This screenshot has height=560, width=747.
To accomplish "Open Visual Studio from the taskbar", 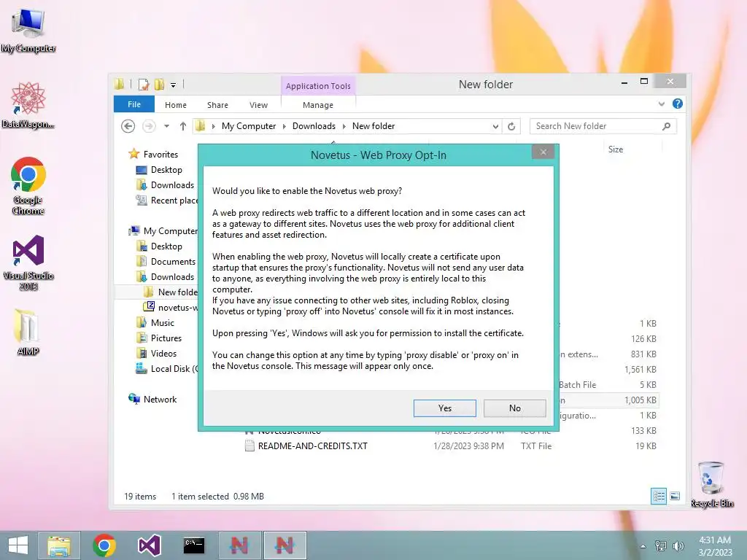I will point(149,545).
